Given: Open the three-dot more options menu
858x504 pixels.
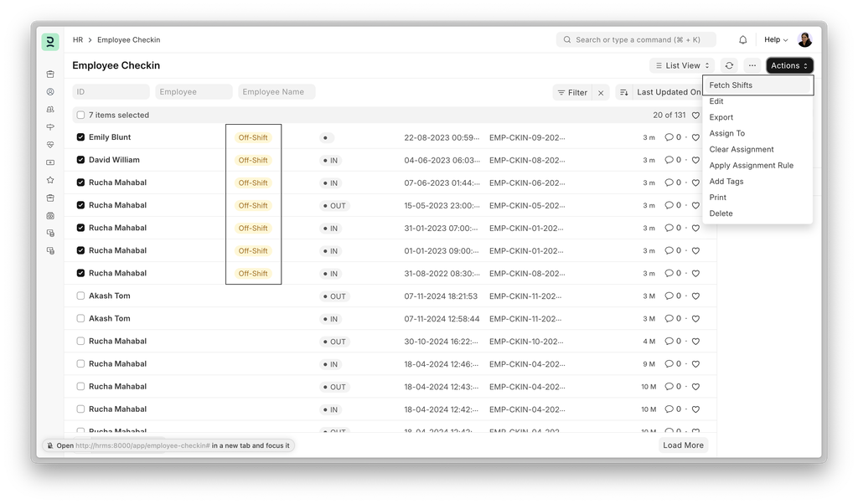Looking at the screenshot, I should tap(752, 65).
